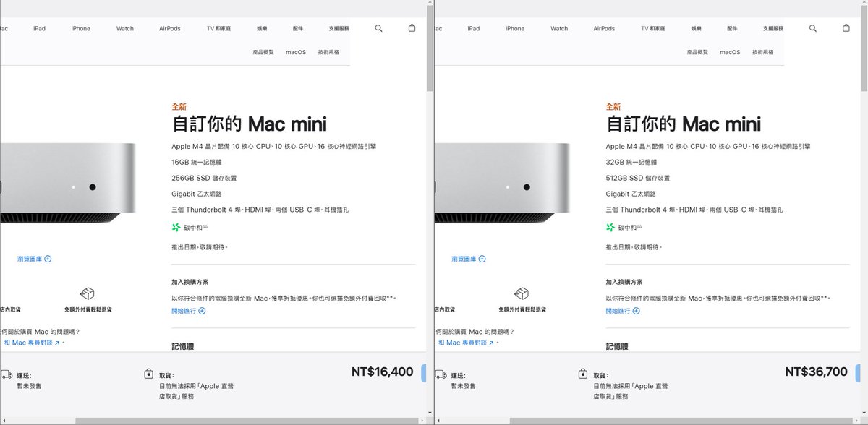The image size is (868, 425).
Task: Click 和 Mac 專員對談 link in right window
Action: pos(467,343)
